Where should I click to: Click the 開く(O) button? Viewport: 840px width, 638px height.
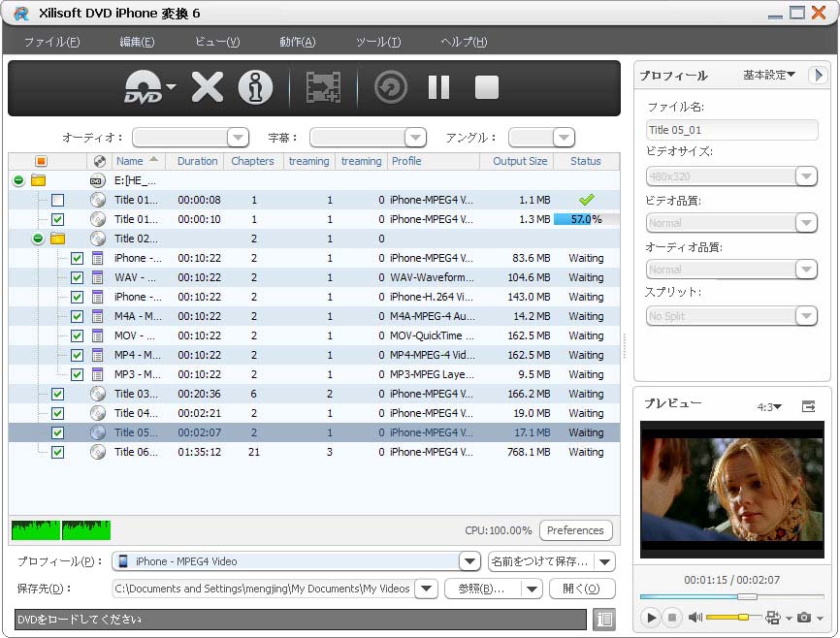582,589
